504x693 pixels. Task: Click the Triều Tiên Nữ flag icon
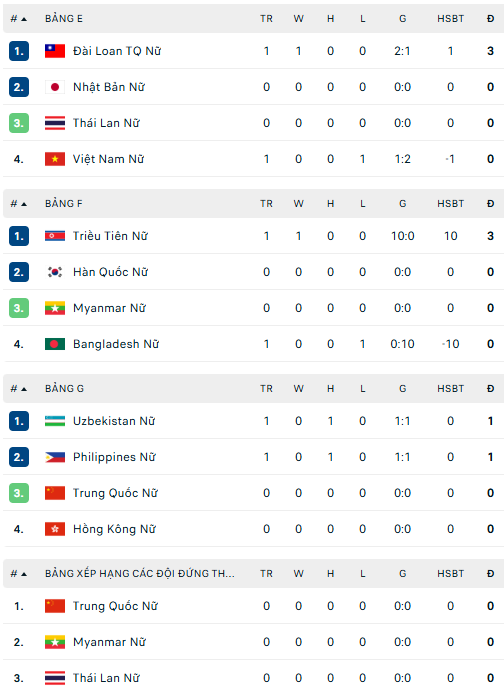[55, 236]
